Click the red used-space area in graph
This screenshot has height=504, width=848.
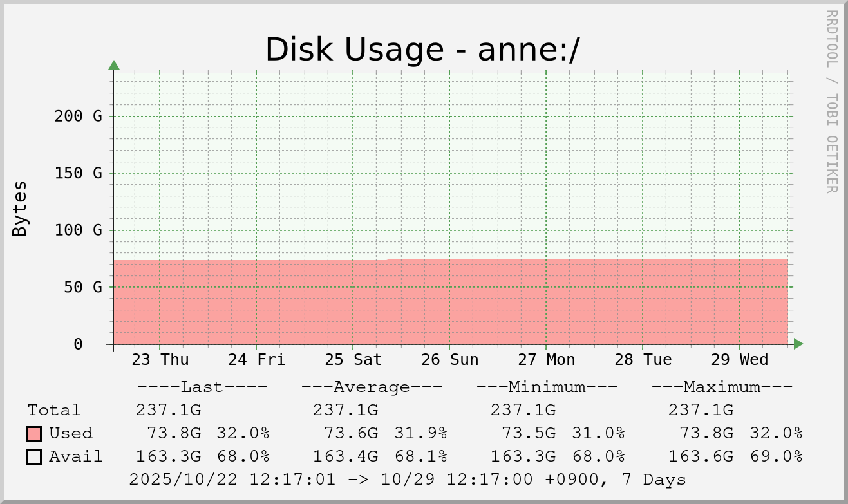point(451,303)
